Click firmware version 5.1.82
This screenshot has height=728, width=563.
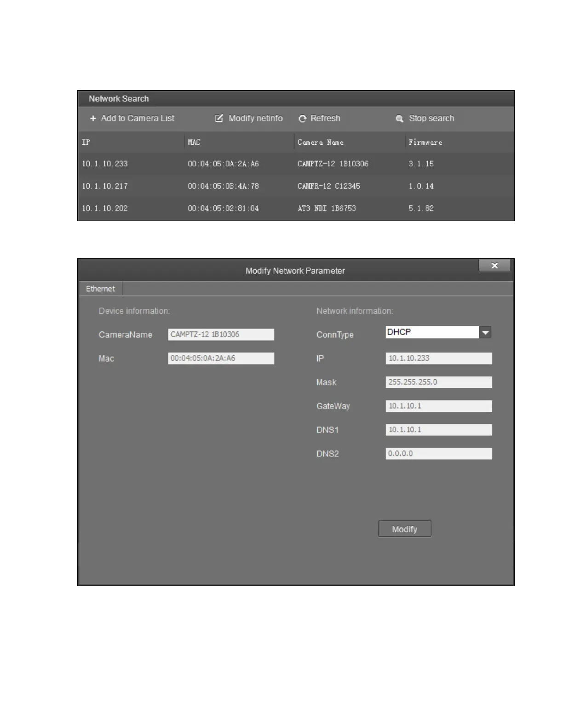421,208
